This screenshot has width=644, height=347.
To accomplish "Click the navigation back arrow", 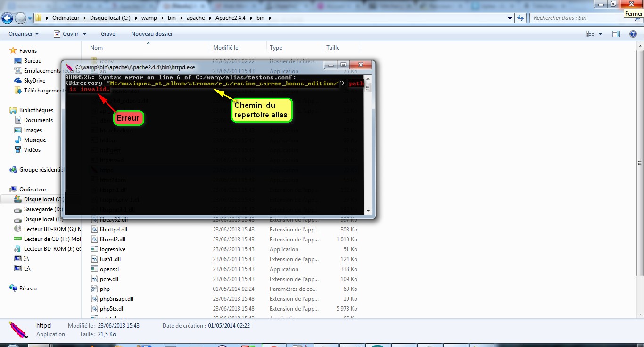I will click(x=8, y=18).
